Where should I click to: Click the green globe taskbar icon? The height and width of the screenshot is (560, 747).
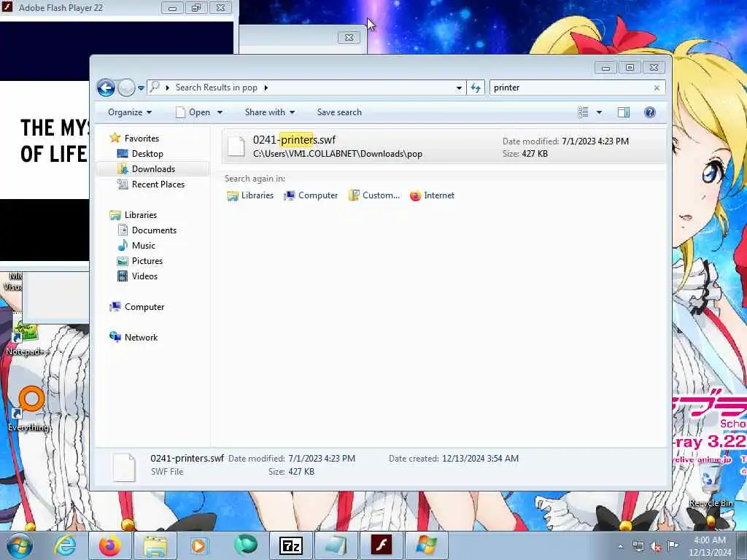[x=246, y=545]
